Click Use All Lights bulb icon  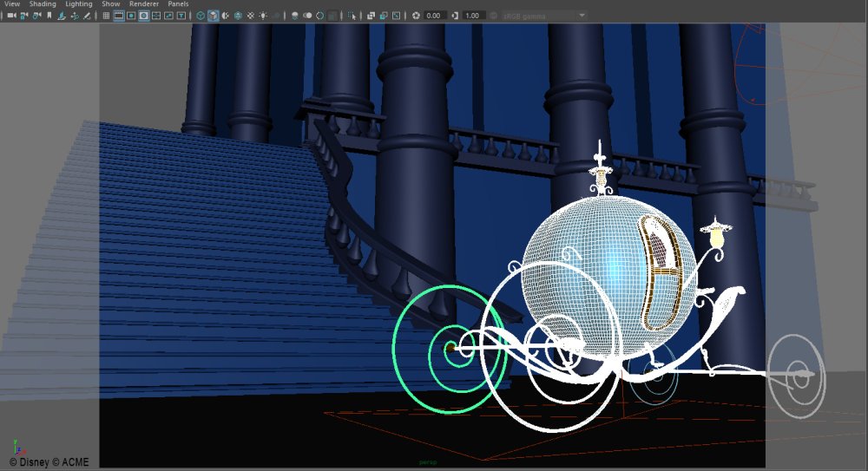click(263, 16)
